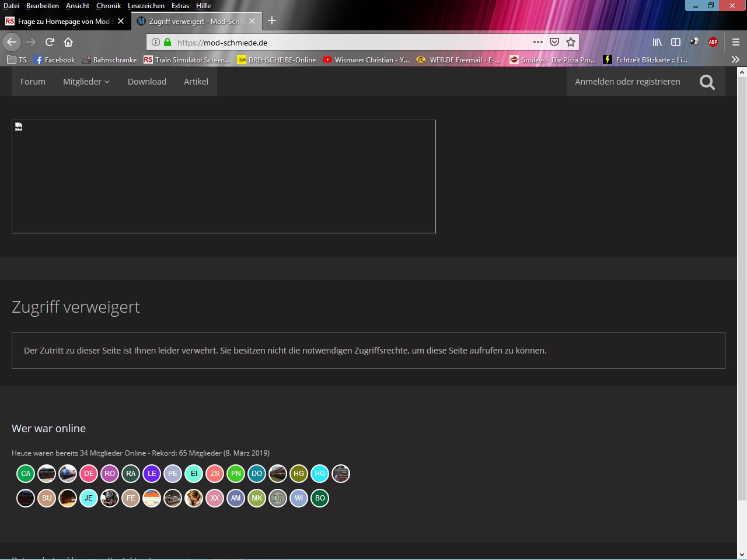Viewport: 747px width, 560px height.
Task: Open the WEB.DE Freemail bookmark
Action: (x=459, y=60)
